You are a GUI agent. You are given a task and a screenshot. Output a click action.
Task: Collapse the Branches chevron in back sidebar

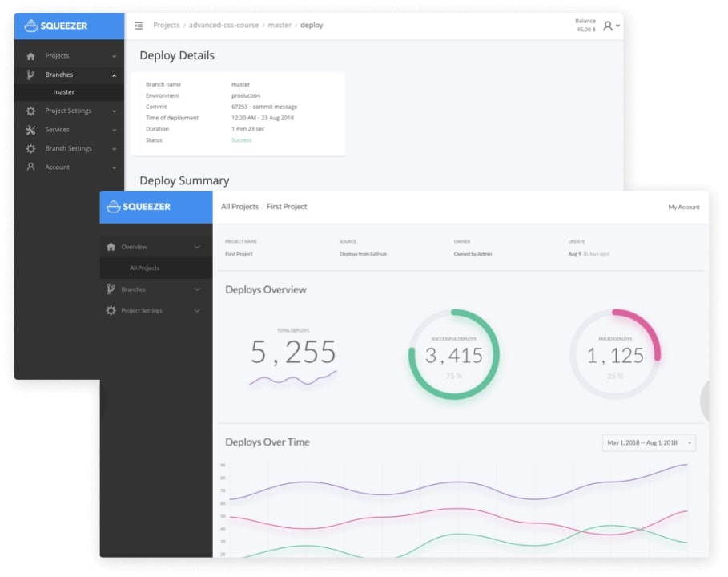tap(115, 75)
